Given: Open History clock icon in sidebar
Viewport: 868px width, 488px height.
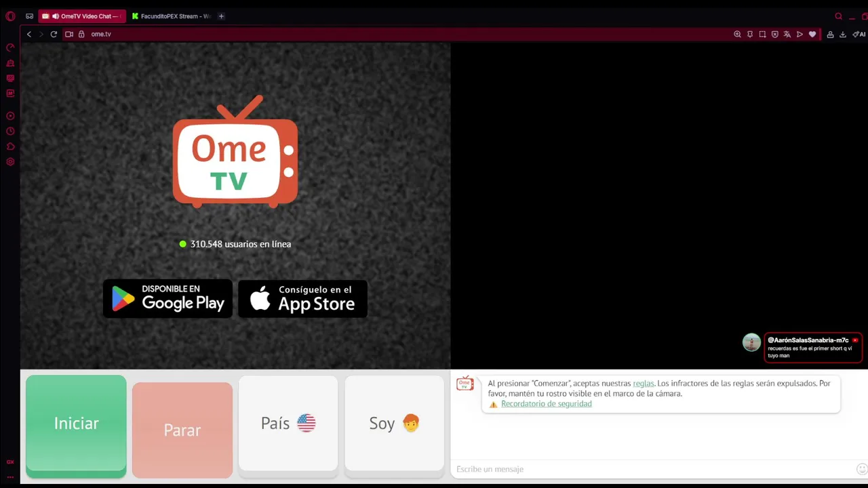Looking at the screenshot, I should (10, 131).
